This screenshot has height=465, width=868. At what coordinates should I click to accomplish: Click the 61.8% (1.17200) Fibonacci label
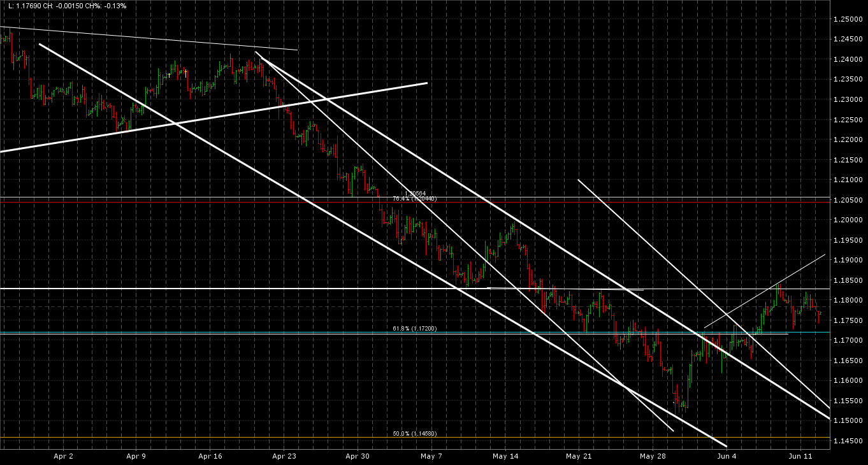[x=414, y=329]
